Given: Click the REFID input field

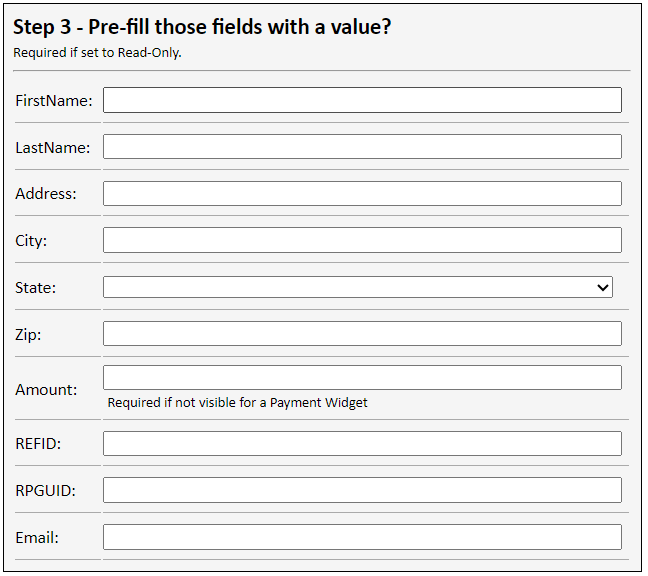Looking at the screenshot, I should coord(362,444).
